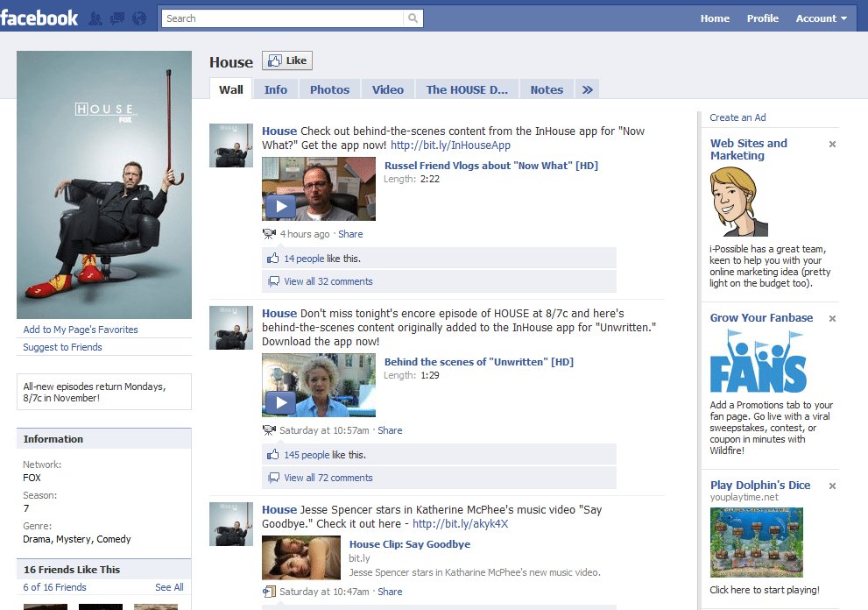Click House avatar beside Jesse Spencer post
The height and width of the screenshot is (610, 868).
pyautogui.click(x=231, y=524)
